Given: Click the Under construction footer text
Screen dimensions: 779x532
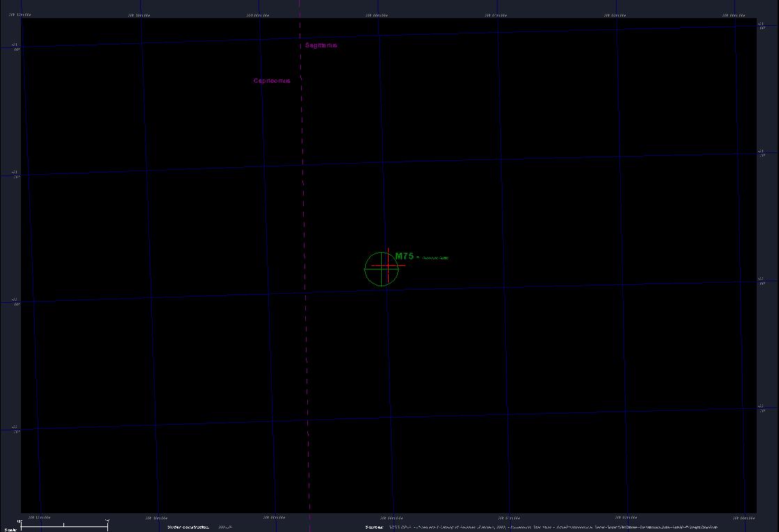Looking at the screenshot, I should pos(188,527).
